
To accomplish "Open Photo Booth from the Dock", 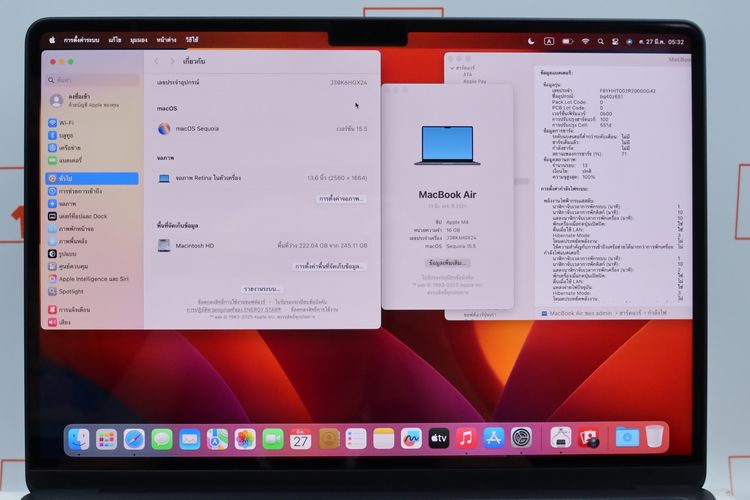I will [588, 438].
